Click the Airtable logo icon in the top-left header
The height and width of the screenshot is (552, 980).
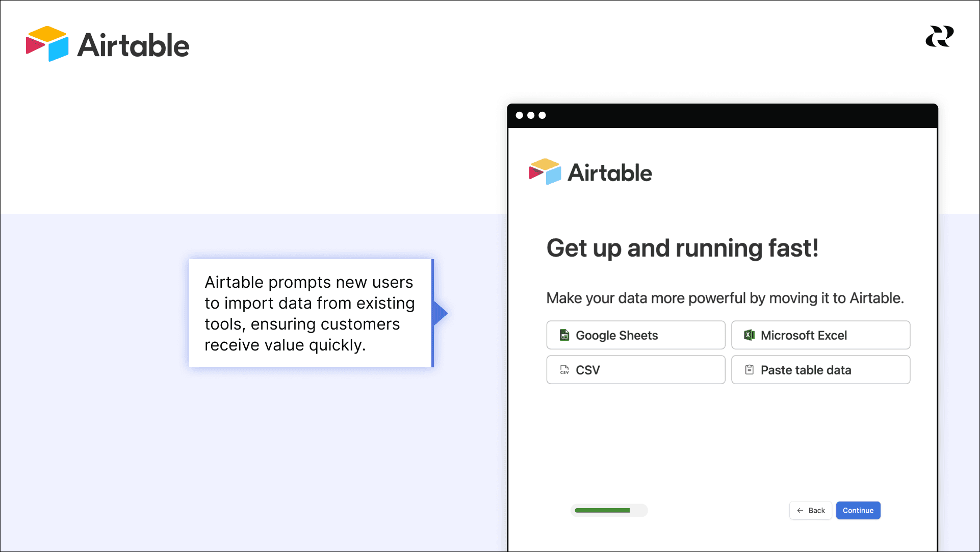[x=47, y=44]
